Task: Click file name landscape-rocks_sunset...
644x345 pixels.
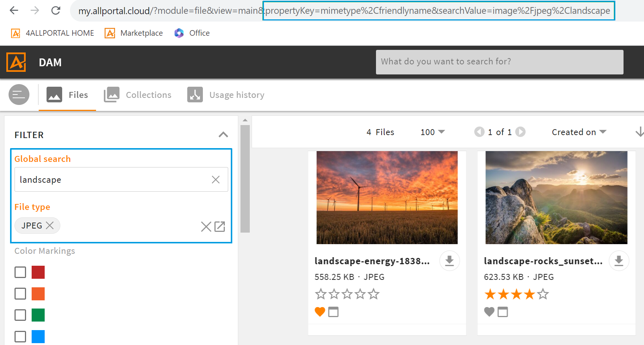Action: pyautogui.click(x=543, y=261)
